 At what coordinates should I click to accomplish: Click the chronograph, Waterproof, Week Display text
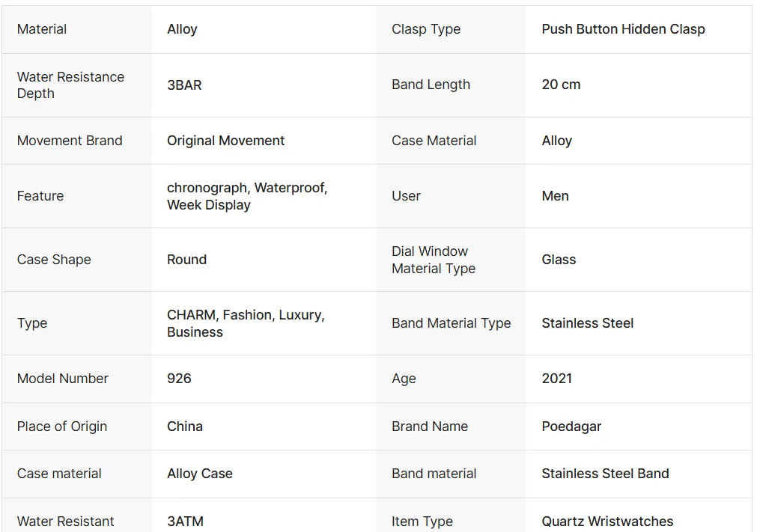pos(246,196)
